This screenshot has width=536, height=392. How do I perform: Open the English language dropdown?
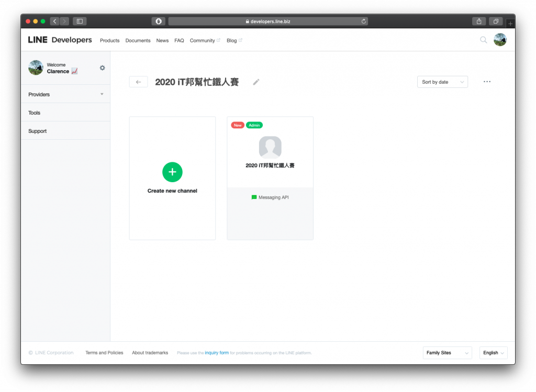[x=493, y=353]
